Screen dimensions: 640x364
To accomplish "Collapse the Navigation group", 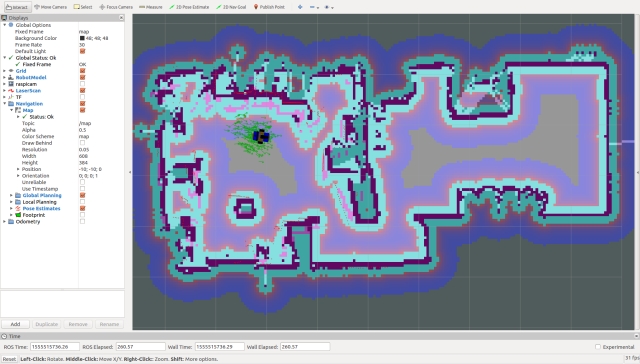I will (4, 104).
